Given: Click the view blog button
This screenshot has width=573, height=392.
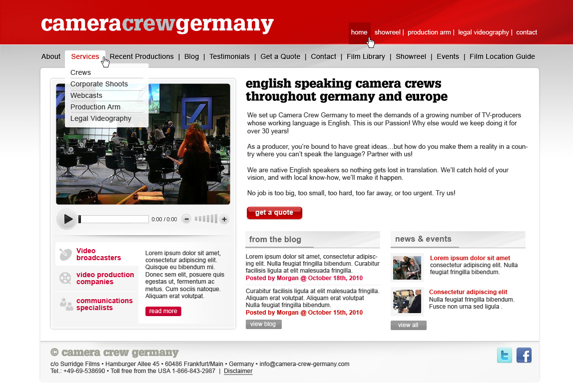Looking at the screenshot, I should (263, 324).
